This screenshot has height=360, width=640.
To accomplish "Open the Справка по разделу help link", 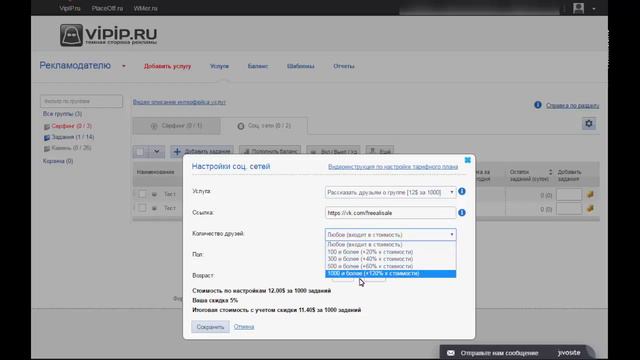I will [572, 106].
